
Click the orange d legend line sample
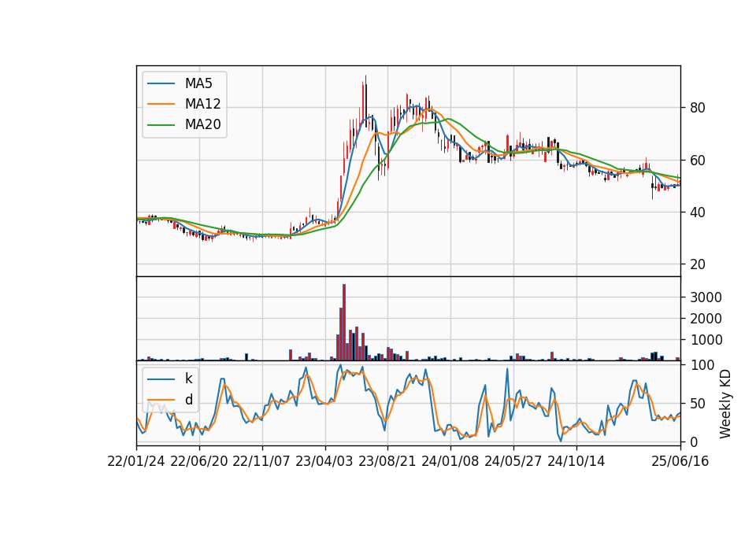(x=161, y=400)
